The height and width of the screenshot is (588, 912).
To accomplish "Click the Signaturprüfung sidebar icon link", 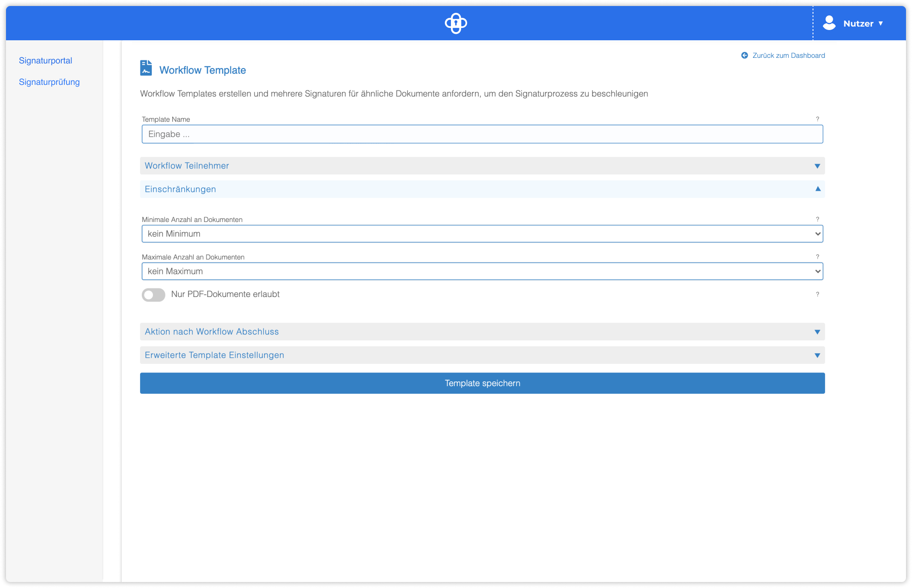I will pos(50,82).
